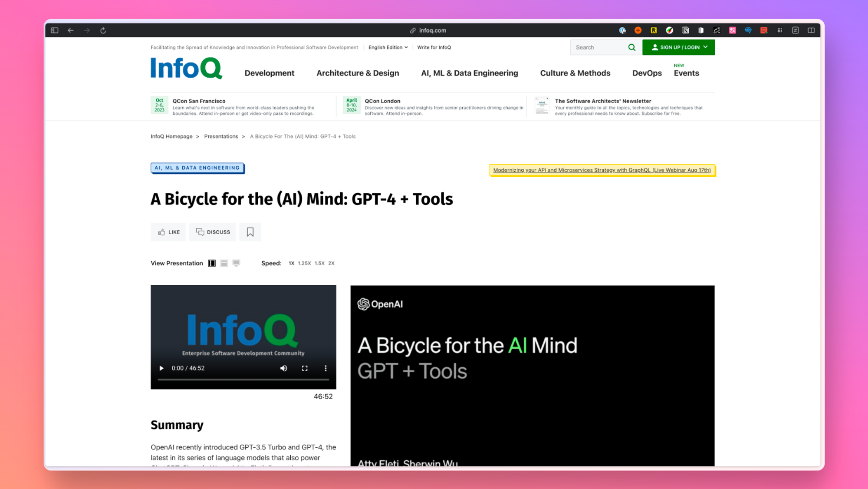Open the 1Password extension icon

(622, 30)
